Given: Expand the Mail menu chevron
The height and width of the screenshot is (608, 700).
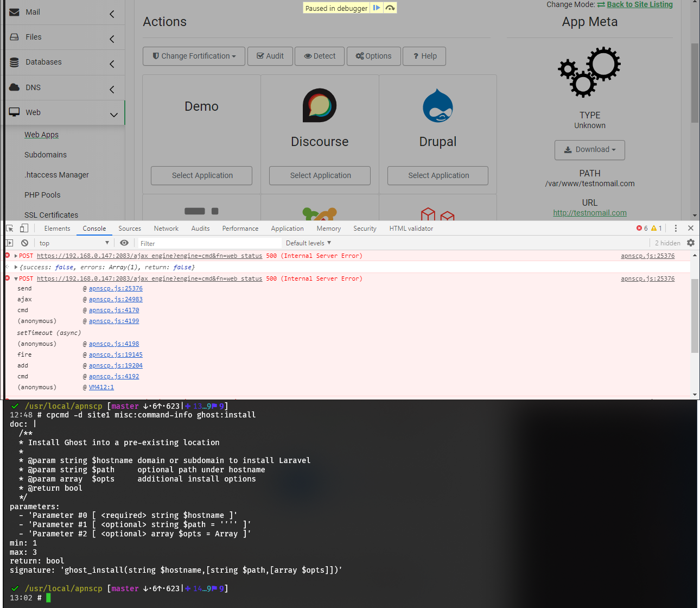Looking at the screenshot, I should 112,14.
